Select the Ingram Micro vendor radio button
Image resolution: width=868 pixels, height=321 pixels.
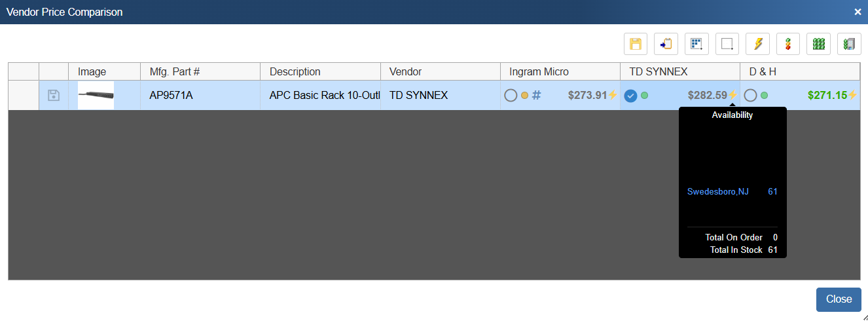[511, 96]
